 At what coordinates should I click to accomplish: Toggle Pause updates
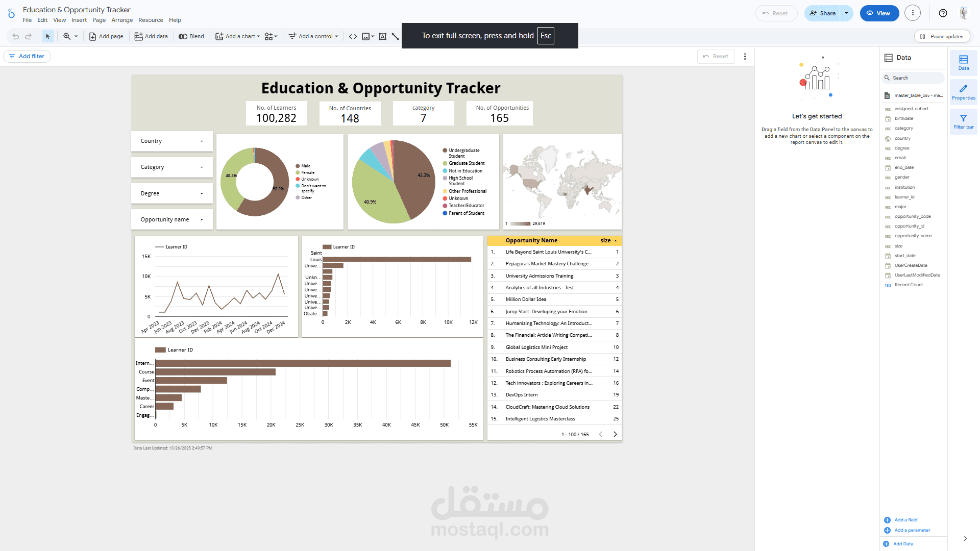(x=942, y=36)
